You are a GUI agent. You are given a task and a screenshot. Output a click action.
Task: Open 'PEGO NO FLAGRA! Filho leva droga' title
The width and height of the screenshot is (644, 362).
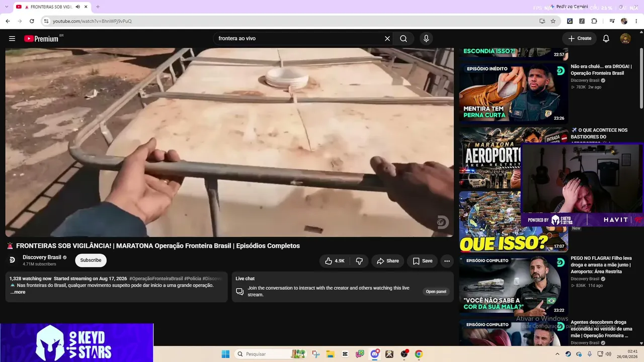click(601, 265)
